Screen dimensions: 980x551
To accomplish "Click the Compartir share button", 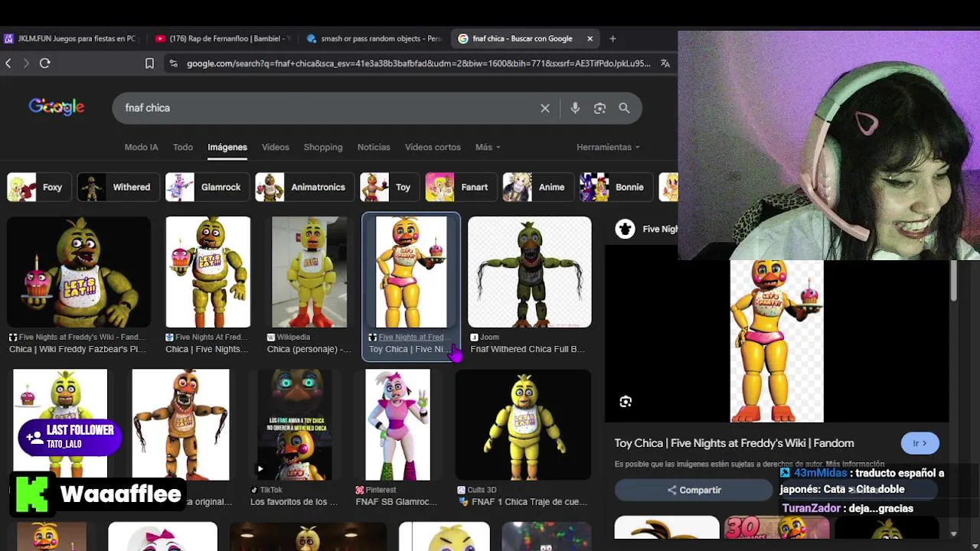I will click(x=694, y=490).
